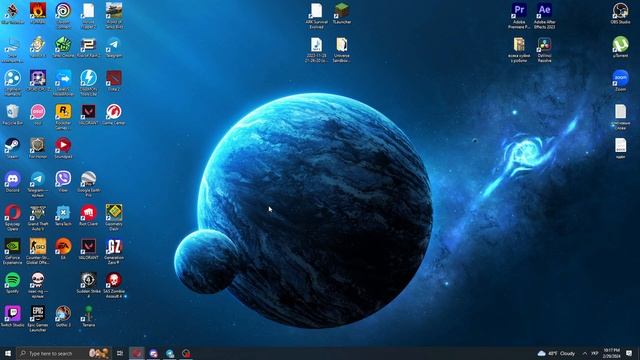The image size is (640, 360).
Task: Open the Windows Start menu
Action: [8, 353]
